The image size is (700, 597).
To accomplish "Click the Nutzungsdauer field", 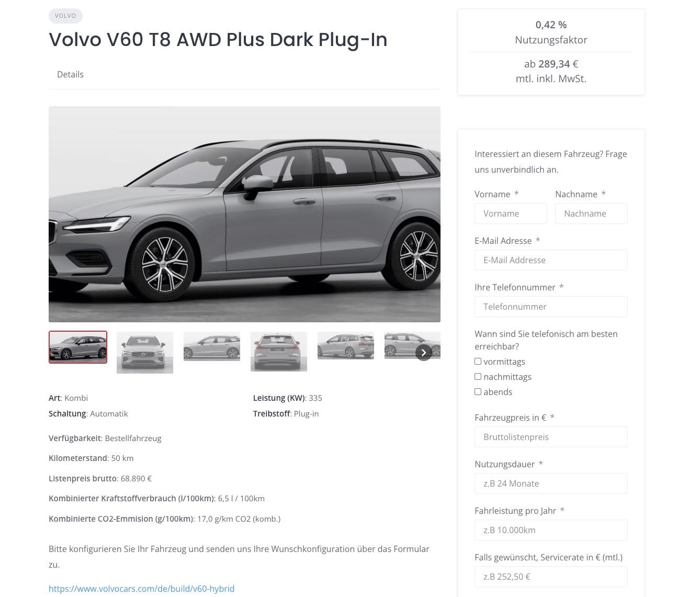I will click(551, 483).
